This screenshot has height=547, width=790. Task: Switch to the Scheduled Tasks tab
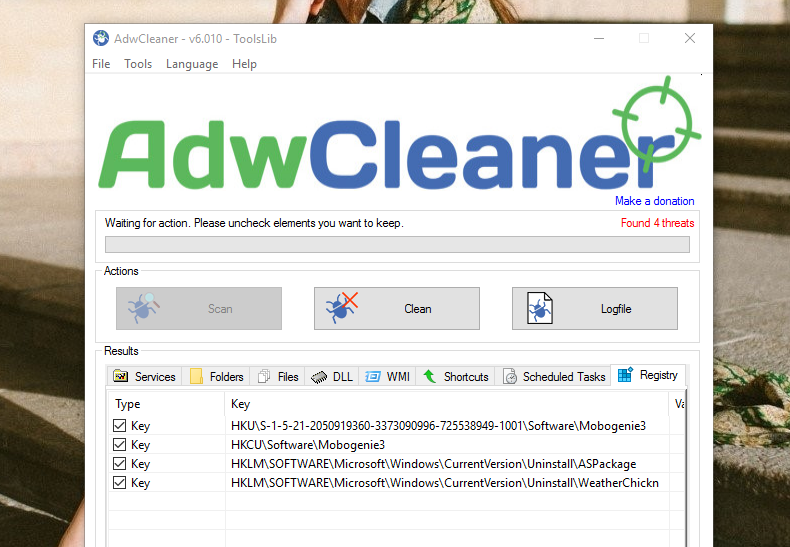pyautogui.click(x=553, y=376)
